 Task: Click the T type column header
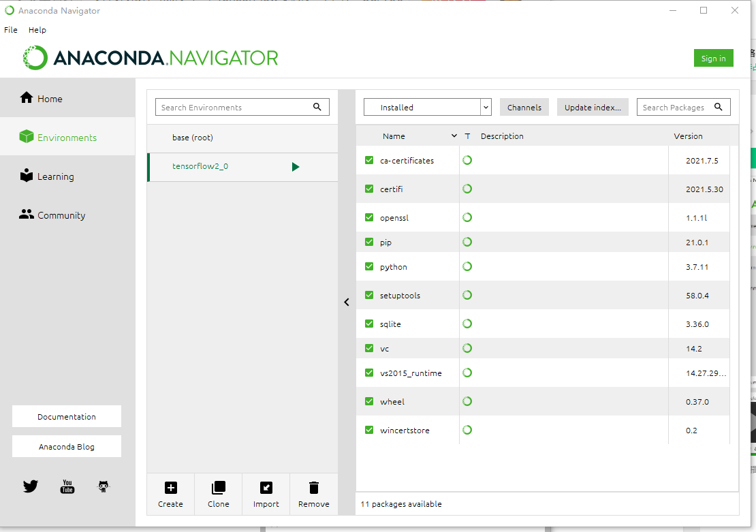coord(467,136)
